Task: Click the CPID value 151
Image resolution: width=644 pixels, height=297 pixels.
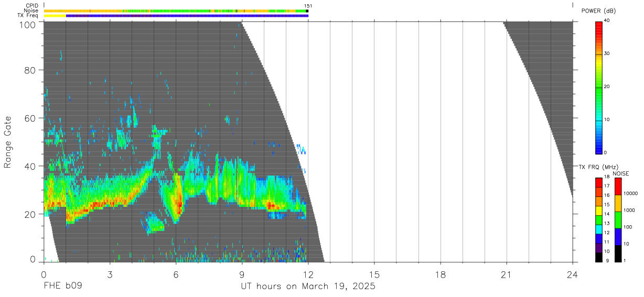Action: click(308, 6)
